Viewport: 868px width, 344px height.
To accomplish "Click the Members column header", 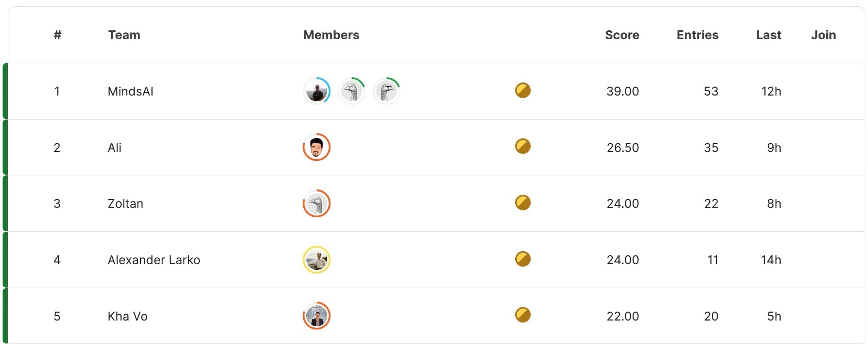I will [331, 35].
